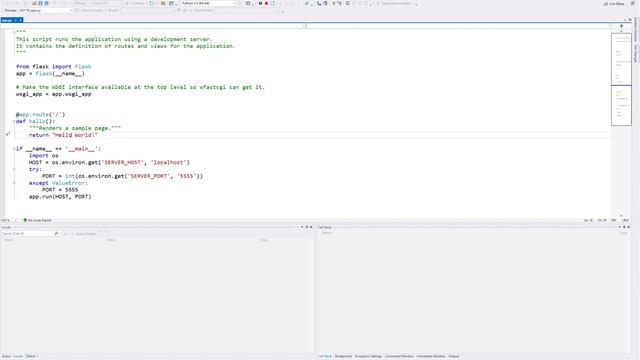Click the 'Hello World!' return string
Image resolution: width=640 pixels, height=360 pixels.
click(x=75, y=135)
